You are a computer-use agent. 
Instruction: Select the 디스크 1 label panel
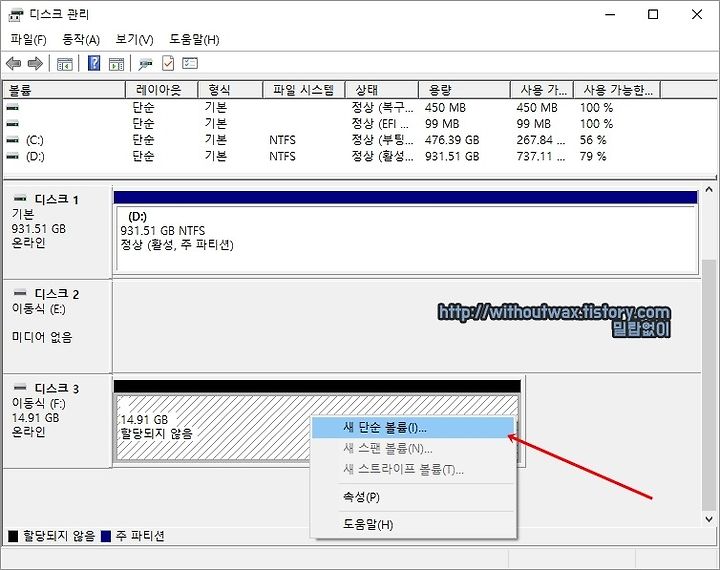(x=57, y=231)
